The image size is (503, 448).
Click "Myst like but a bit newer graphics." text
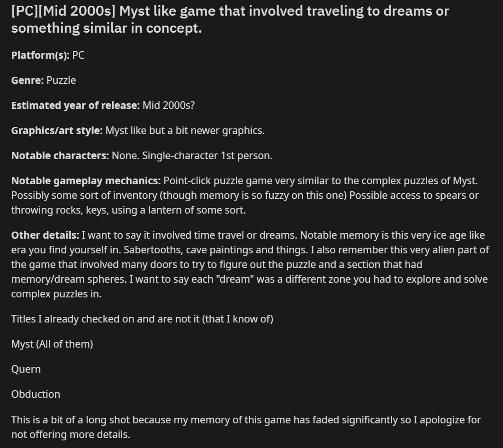[x=185, y=131]
